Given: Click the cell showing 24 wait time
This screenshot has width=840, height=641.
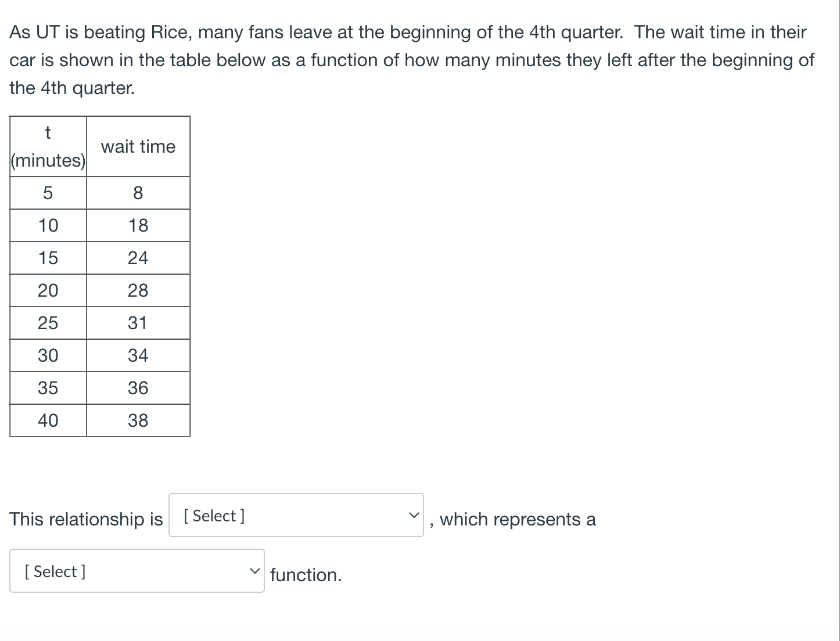Looking at the screenshot, I should (138, 258).
